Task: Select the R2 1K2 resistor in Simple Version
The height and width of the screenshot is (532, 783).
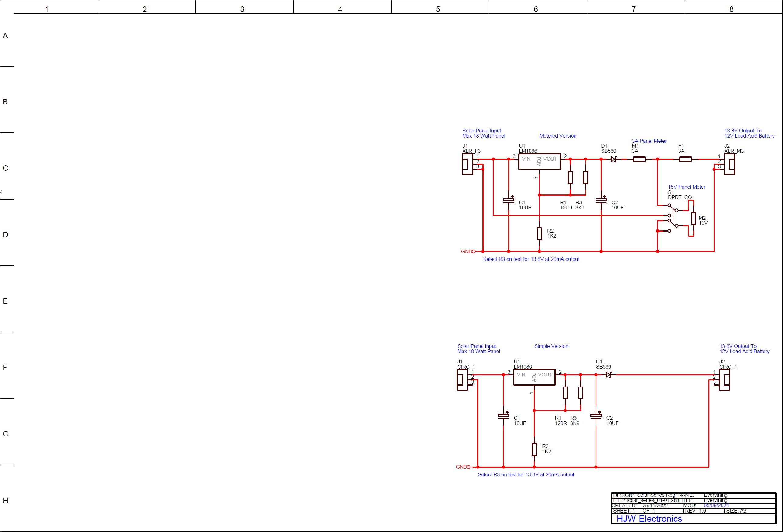Action: [x=534, y=449]
